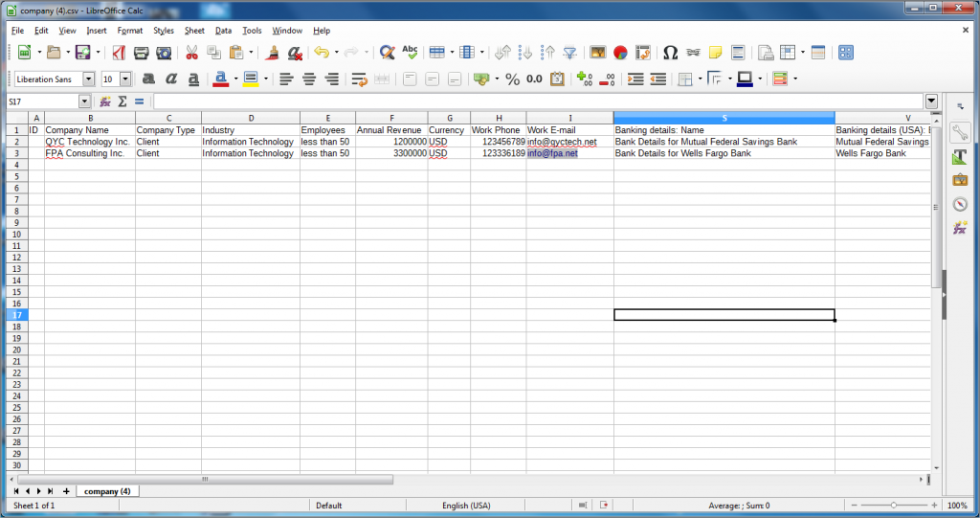Toggle Align Right
This screenshot has height=518, width=980.
331,79
